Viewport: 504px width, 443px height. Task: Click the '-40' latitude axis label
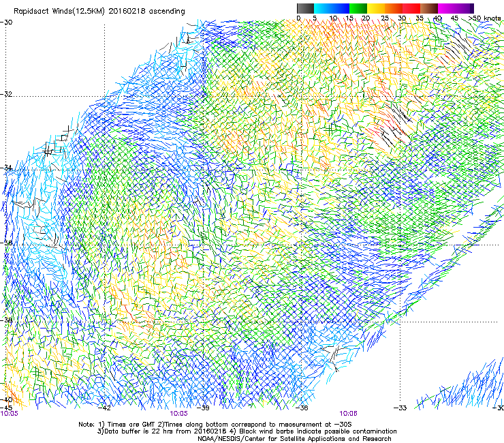(x=6, y=399)
